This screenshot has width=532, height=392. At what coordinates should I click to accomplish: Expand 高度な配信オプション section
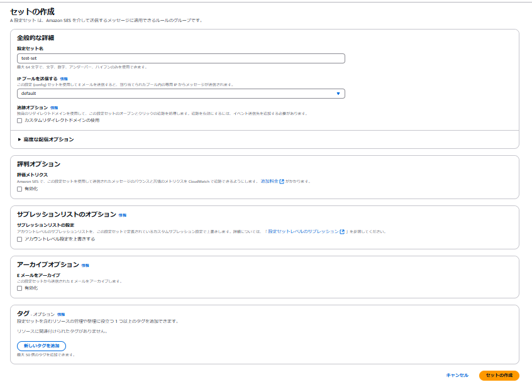pyautogui.click(x=46, y=139)
